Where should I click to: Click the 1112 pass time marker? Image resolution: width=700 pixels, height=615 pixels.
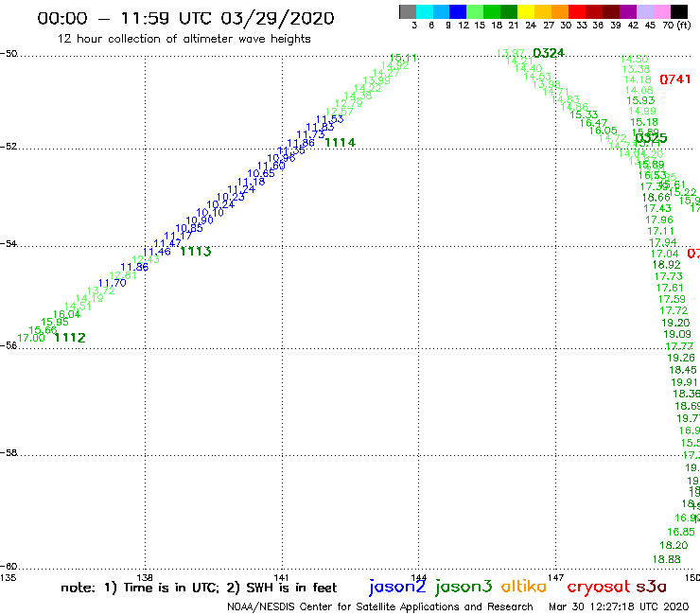coord(70,338)
